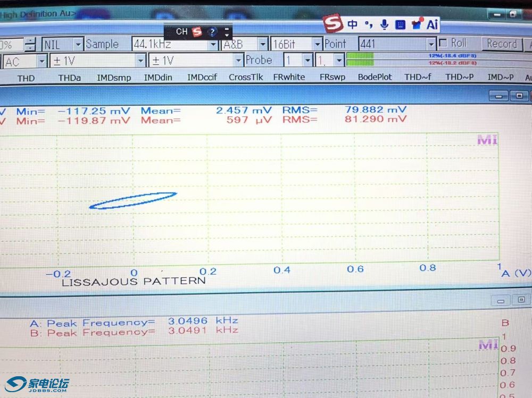Open the THD measurement mode

tap(26, 78)
